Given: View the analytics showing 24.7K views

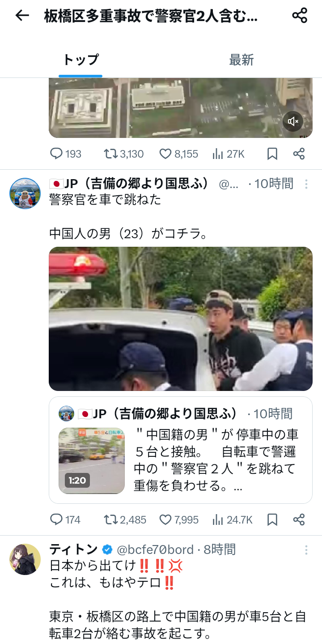Looking at the screenshot, I should tap(233, 519).
